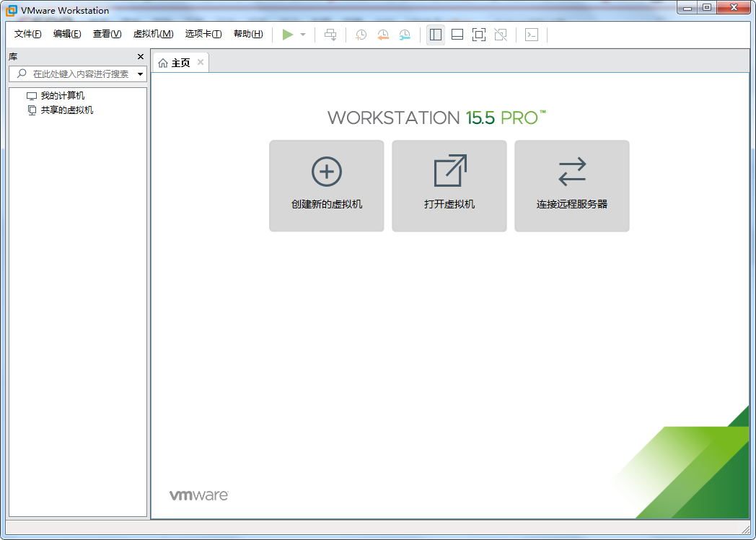
Task: Click the window resize grip corner
Action: pyautogui.click(x=745, y=529)
